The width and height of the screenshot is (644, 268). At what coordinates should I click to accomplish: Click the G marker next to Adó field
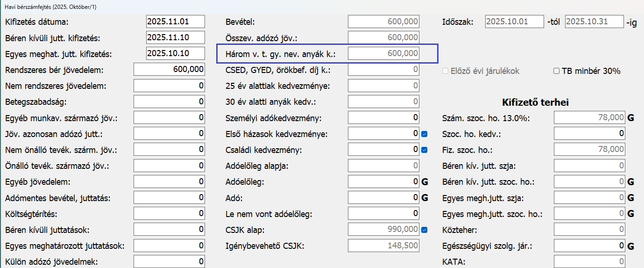(x=425, y=198)
